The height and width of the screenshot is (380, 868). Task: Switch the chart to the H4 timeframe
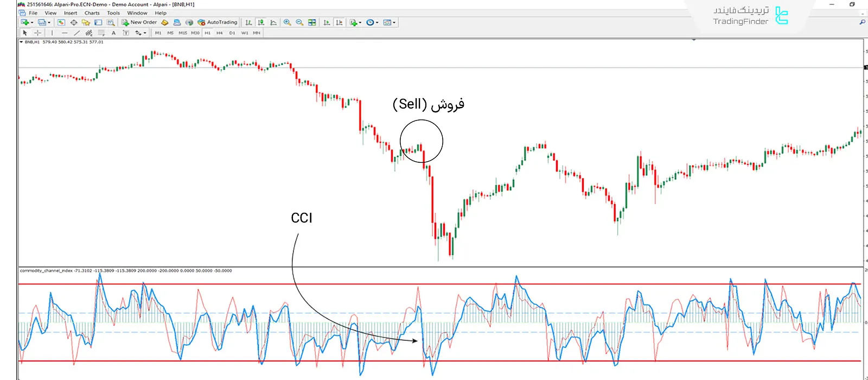click(x=219, y=33)
